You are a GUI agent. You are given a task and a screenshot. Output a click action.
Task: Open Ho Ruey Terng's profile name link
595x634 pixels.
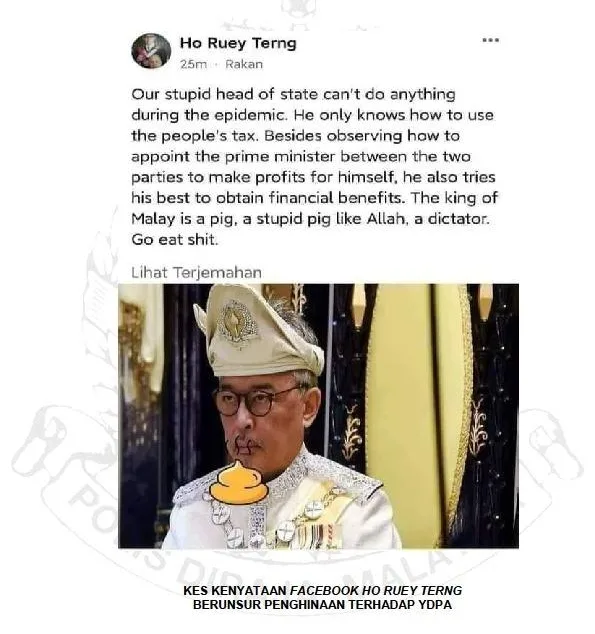(238, 43)
